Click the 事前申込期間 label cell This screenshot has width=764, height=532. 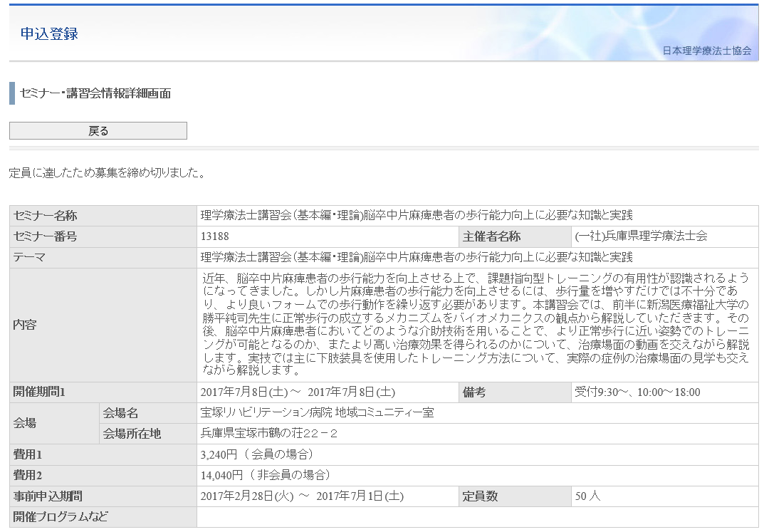[103, 496]
